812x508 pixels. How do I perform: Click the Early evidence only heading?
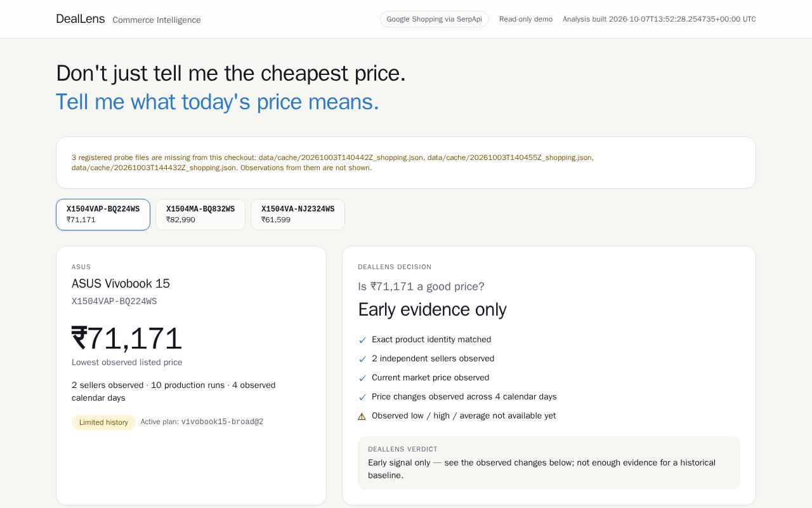click(x=432, y=310)
